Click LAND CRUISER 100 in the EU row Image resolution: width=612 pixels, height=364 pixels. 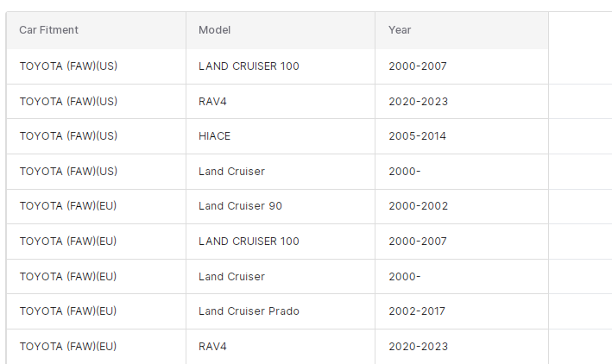[x=249, y=242]
